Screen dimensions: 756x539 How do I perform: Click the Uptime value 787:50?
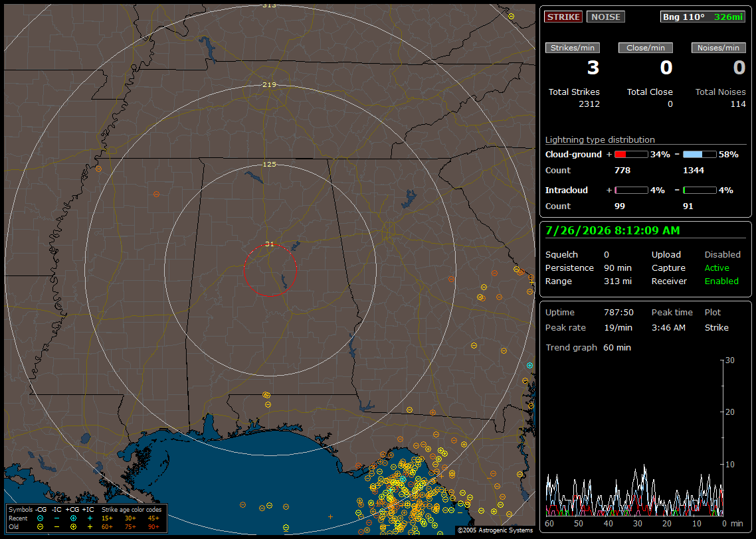(x=618, y=313)
